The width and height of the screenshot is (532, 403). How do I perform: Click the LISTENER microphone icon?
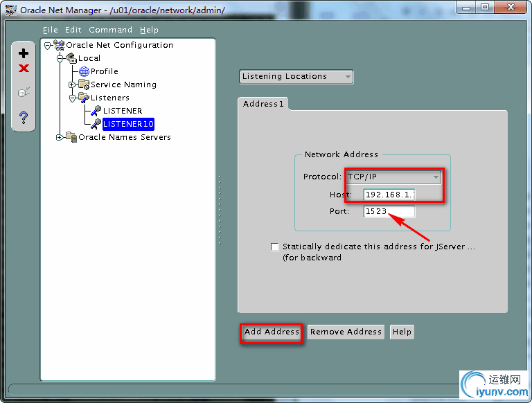click(x=96, y=111)
